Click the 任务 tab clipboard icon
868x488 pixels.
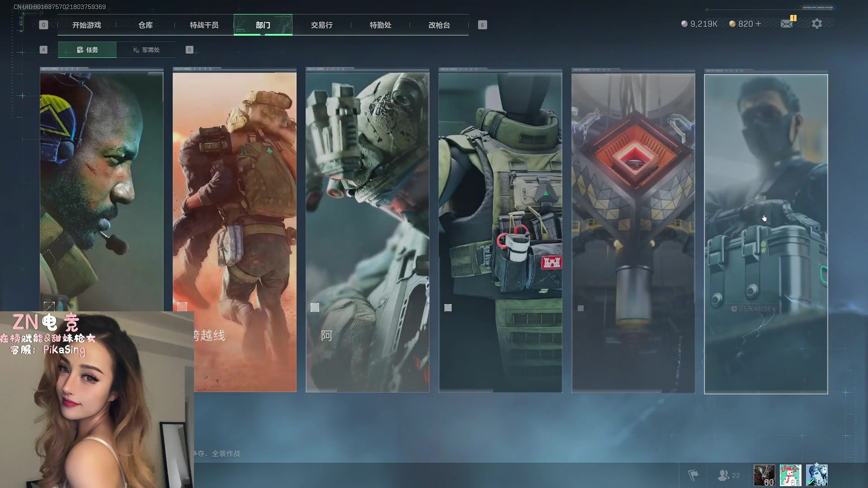pos(80,50)
